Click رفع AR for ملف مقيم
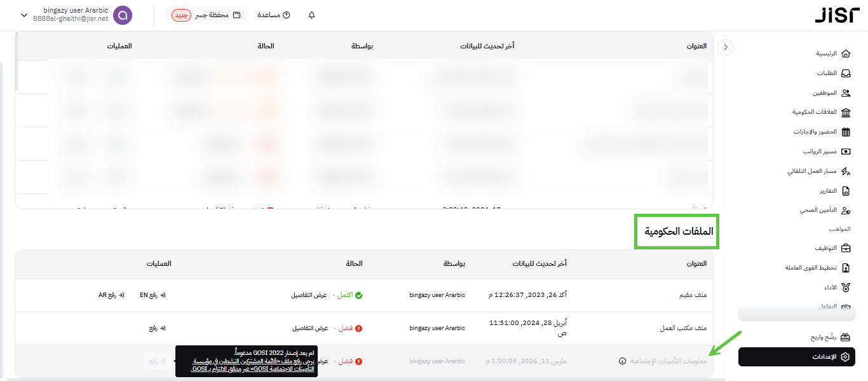This screenshot has height=381, width=868. click(111, 295)
